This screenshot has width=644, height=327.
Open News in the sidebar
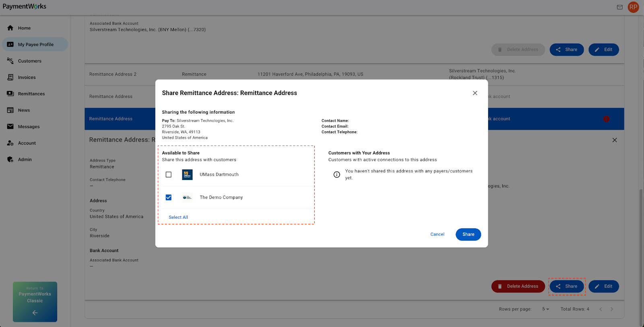tap(35, 110)
